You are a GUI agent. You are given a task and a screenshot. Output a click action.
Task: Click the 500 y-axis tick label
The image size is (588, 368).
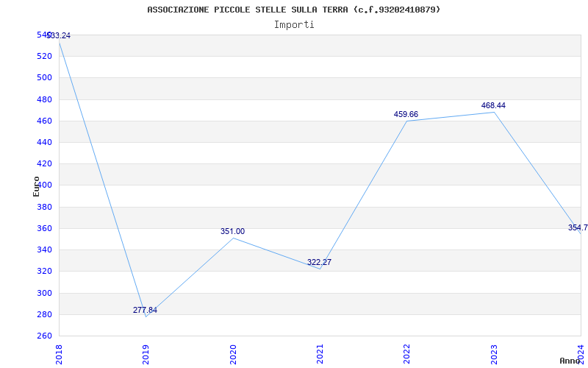coord(44,78)
